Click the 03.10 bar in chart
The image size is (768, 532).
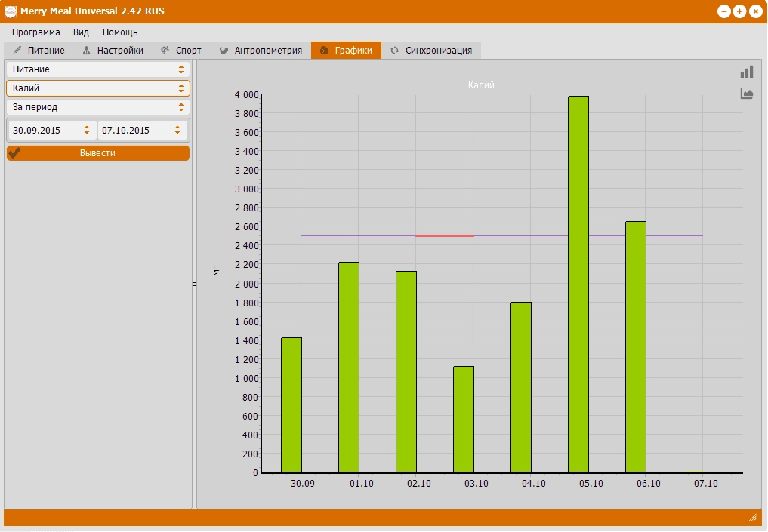[x=464, y=420]
